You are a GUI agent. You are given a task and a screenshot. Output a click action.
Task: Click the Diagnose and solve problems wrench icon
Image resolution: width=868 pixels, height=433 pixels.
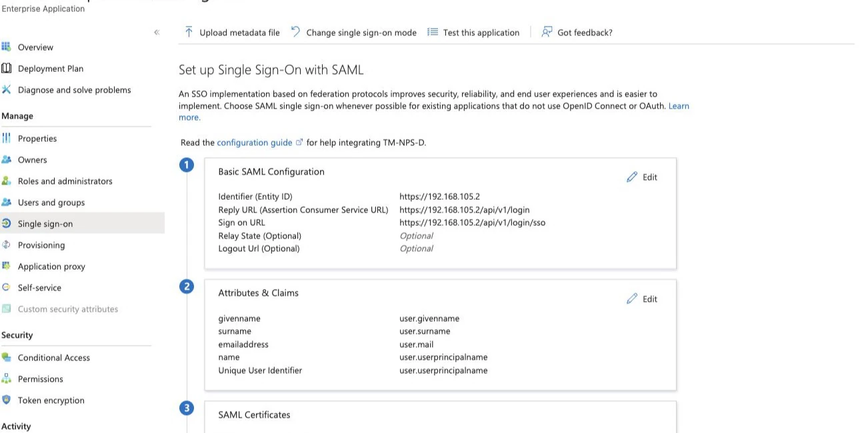(6, 89)
